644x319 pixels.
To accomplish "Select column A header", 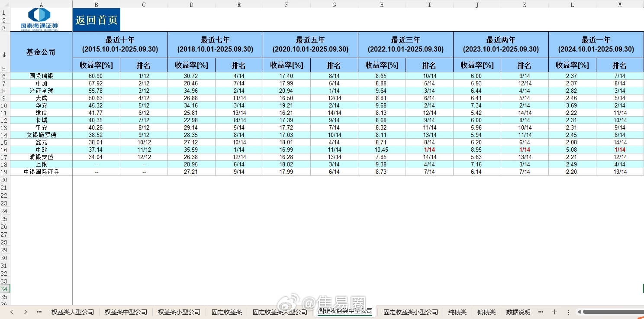I will (41, 4).
